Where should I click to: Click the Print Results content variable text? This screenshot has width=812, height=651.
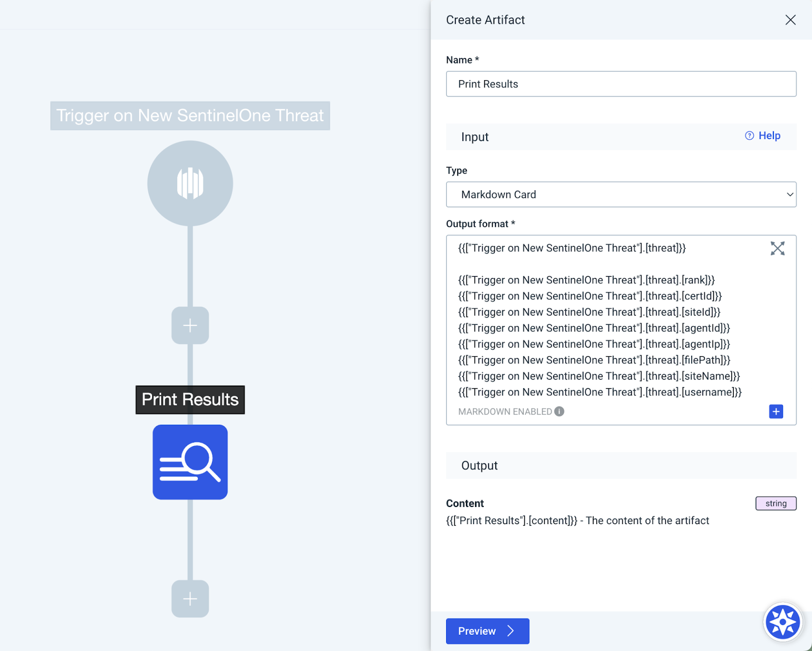512,521
